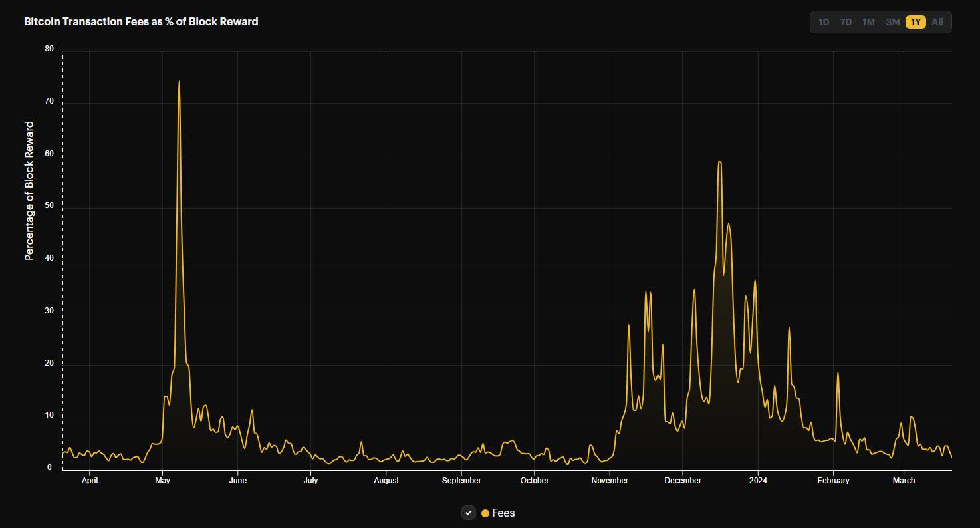Click the 80 value on y-axis
Image resolution: width=980 pixels, height=528 pixels.
(x=49, y=49)
